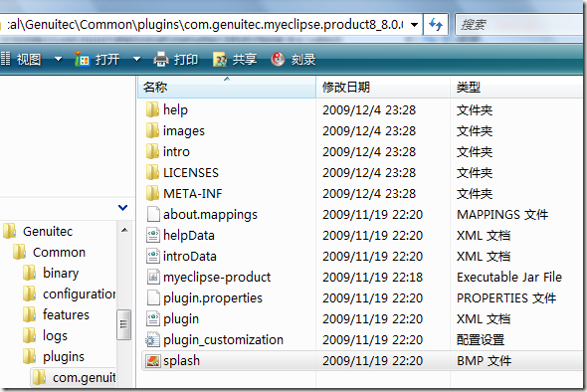Image resolution: width=587 pixels, height=392 pixels.
Task: Select com.genuit folder in the tree
Action: pos(85,378)
